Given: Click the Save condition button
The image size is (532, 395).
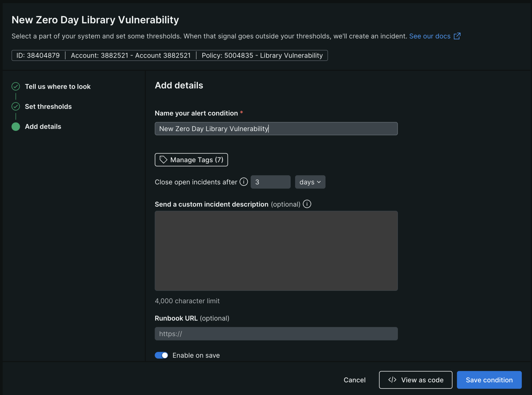Looking at the screenshot, I should 489,380.
